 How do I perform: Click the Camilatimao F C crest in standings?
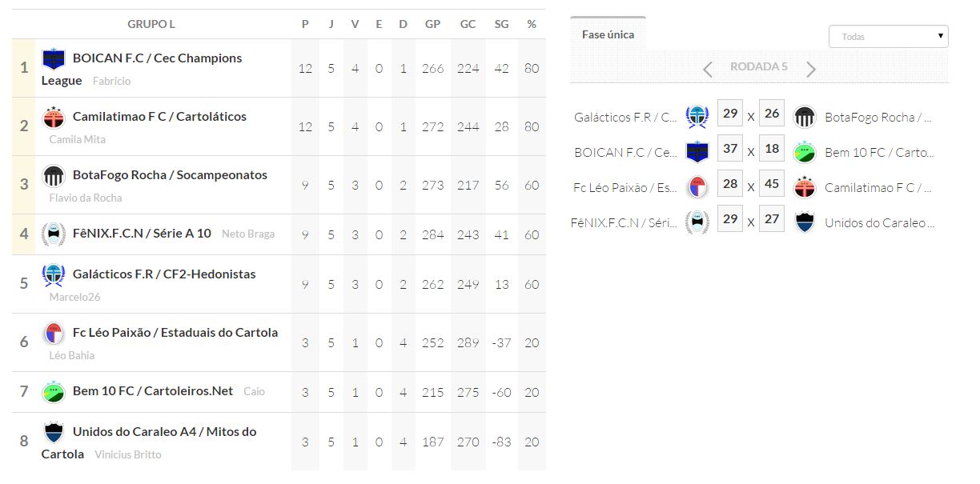[x=54, y=118]
